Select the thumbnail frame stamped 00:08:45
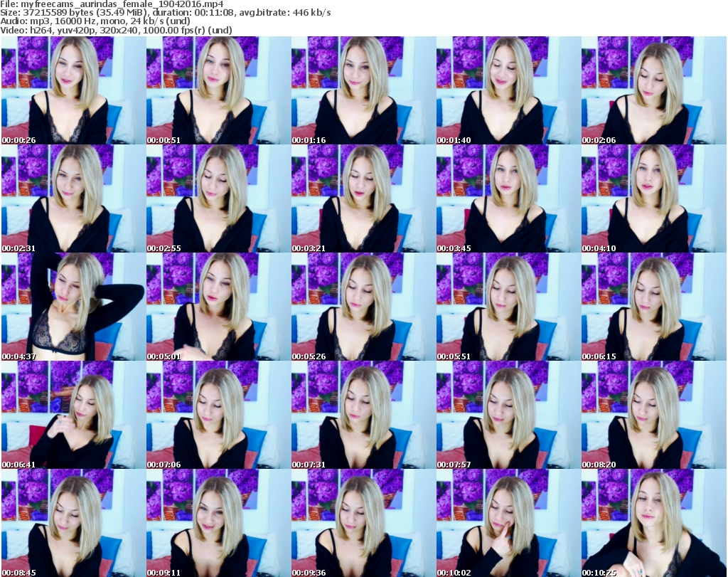 pos(73,523)
